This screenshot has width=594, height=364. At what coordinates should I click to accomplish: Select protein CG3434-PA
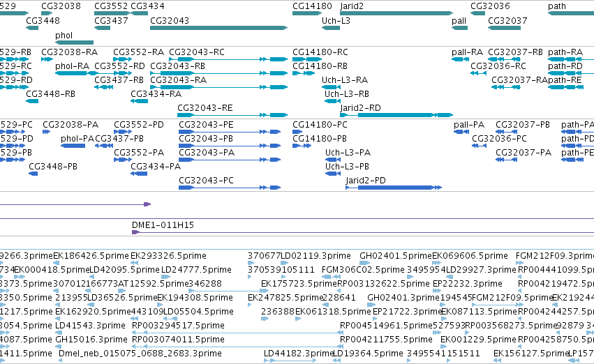point(156,167)
